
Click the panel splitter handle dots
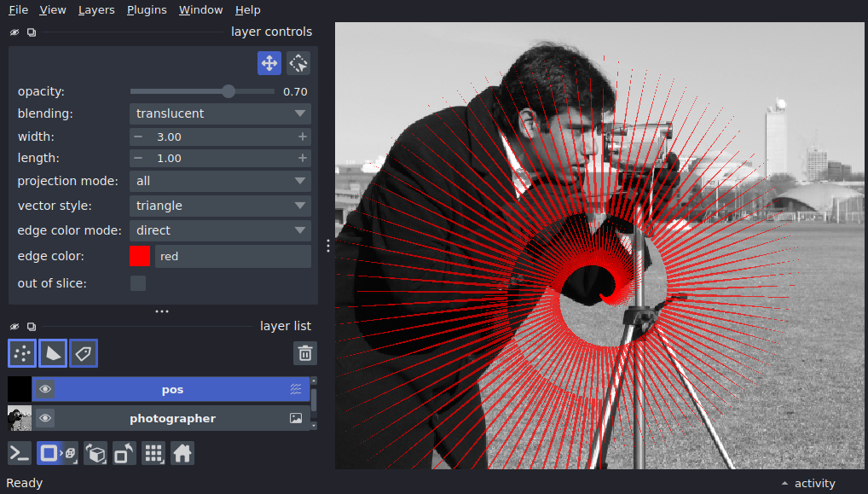[x=328, y=246]
